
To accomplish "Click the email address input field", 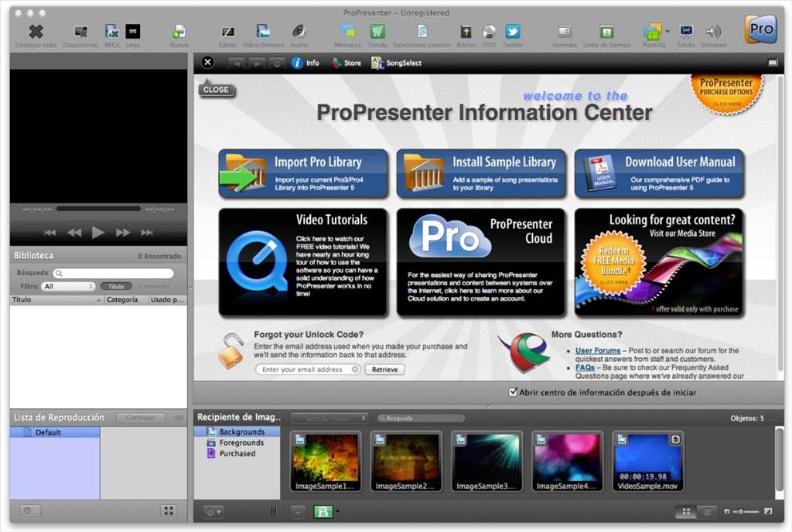I will [x=308, y=370].
